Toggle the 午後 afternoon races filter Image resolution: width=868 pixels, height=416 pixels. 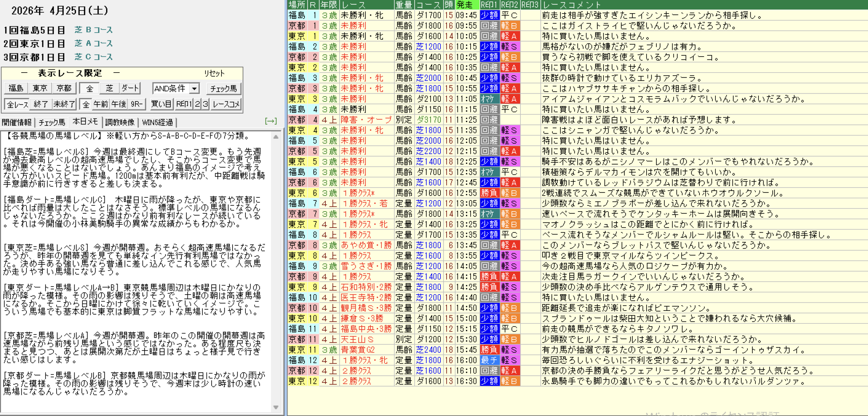pyautogui.click(x=119, y=104)
